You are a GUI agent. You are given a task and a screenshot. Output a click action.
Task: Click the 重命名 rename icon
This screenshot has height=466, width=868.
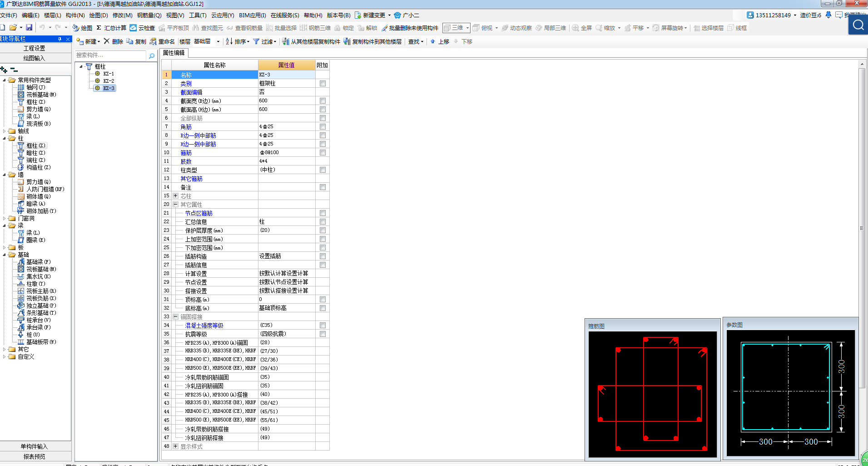153,41
